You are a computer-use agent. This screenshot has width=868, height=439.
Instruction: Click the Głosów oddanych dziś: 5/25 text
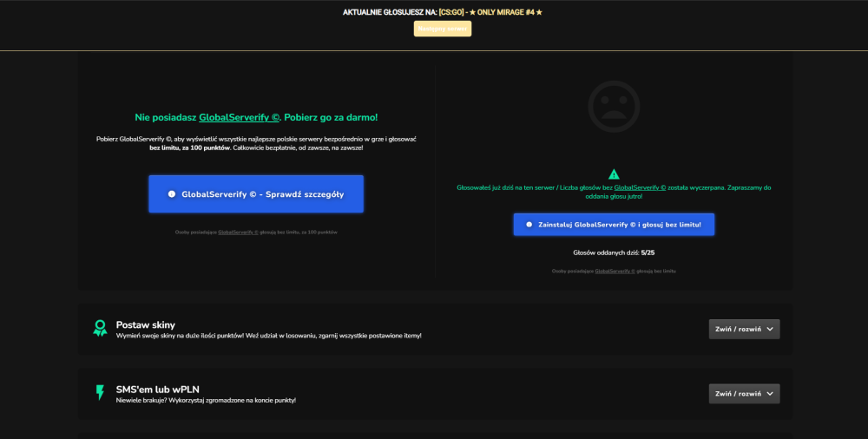614,252
